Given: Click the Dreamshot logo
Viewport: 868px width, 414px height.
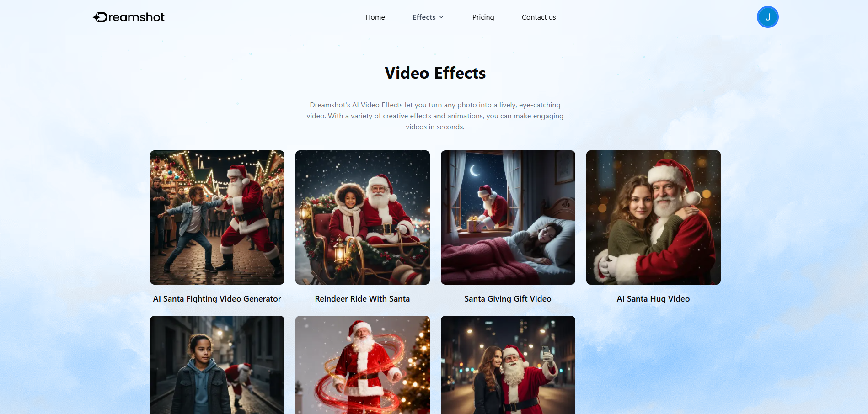Looking at the screenshot, I should pyautogui.click(x=129, y=17).
